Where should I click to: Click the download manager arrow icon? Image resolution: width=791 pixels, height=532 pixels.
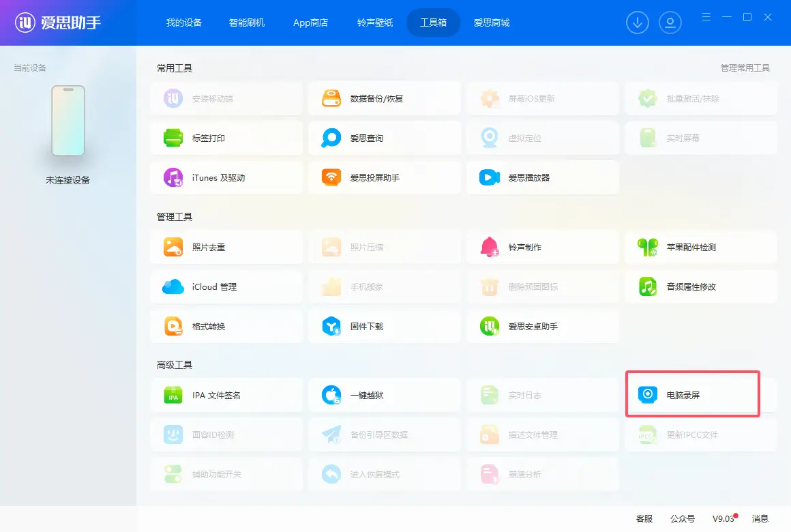(x=638, y=23)
